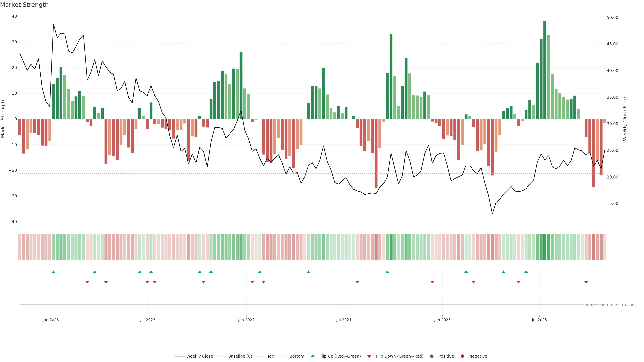Click the Market Strength chart title
The image size is (644, 362).
click(24, 5)
